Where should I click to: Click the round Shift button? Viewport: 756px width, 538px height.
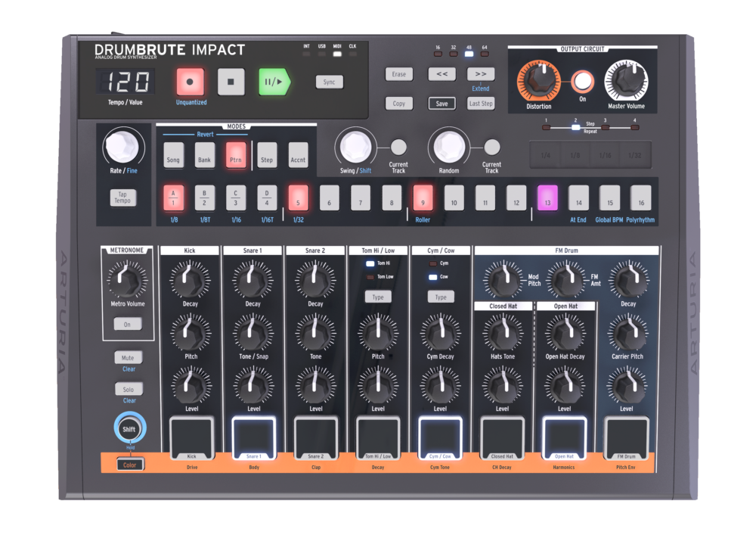point(129,428)
